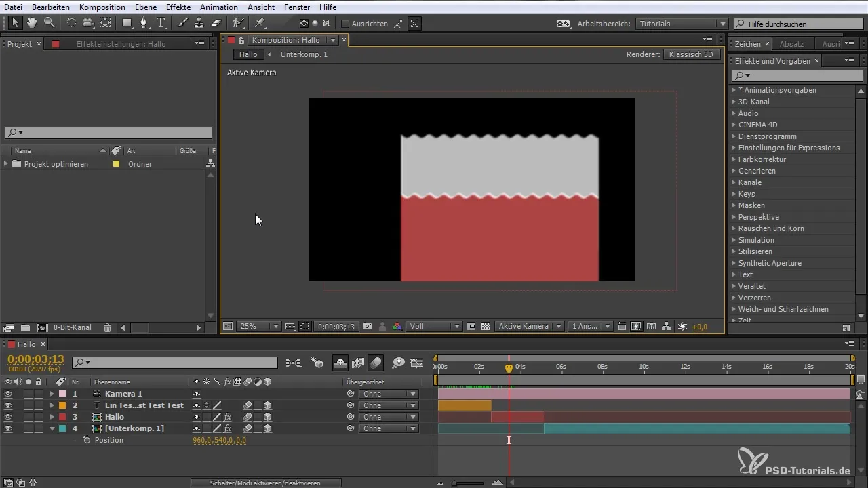Open the Effekte menu

coord(178,7)
